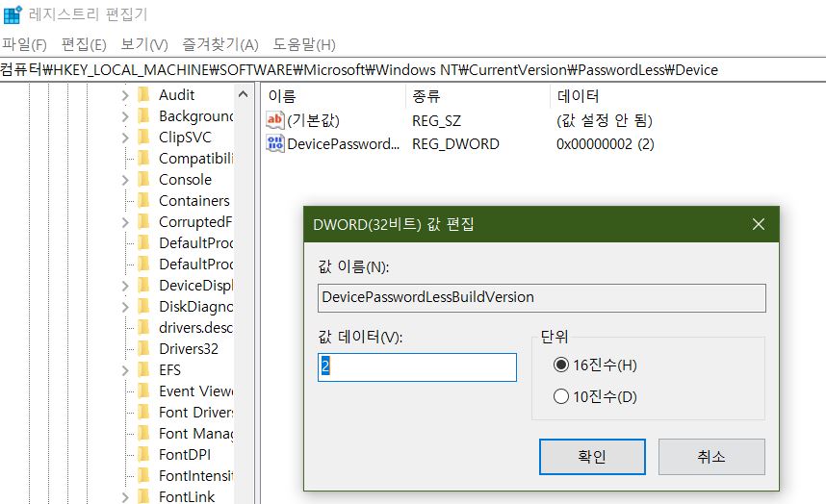Click the (값 설정 안 됨) data cell

pyautogui.click(x=605, y=120)
